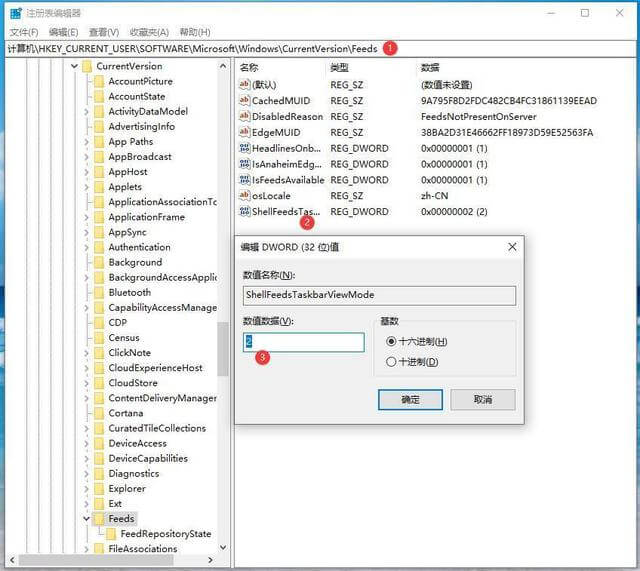This screenshot has height=571, width=640.
Task: Select the CachedMUID string value icon
Action: point(244,101)
